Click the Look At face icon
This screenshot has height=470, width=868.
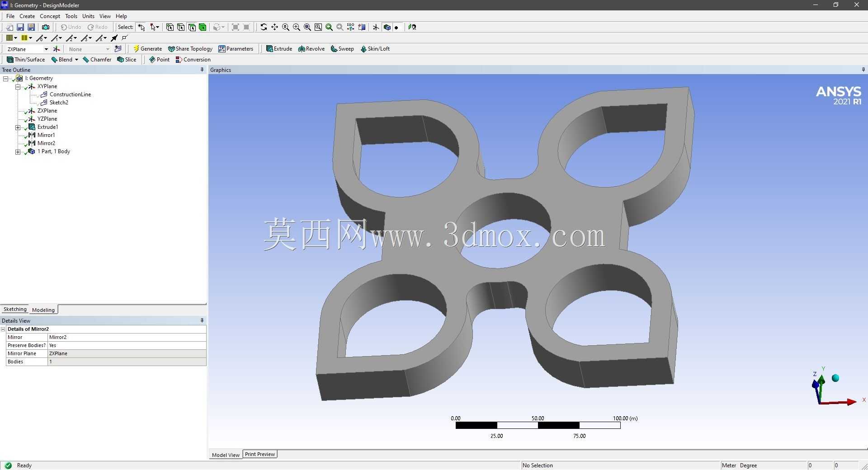pos(412,27)
